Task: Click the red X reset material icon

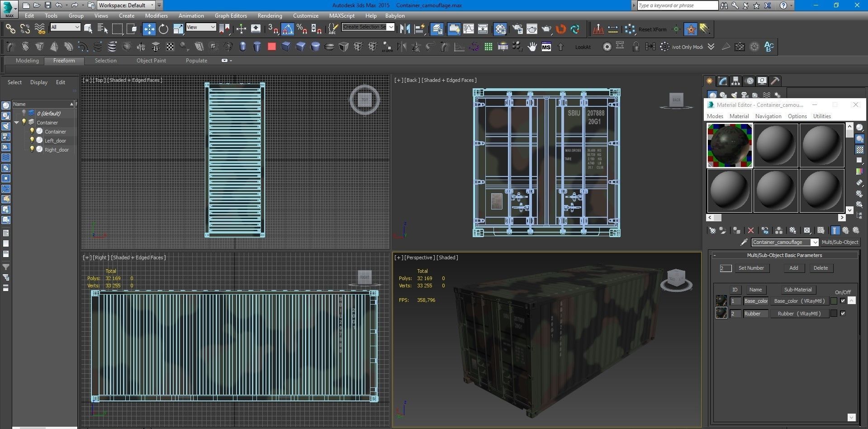Action: coord(751,230)
